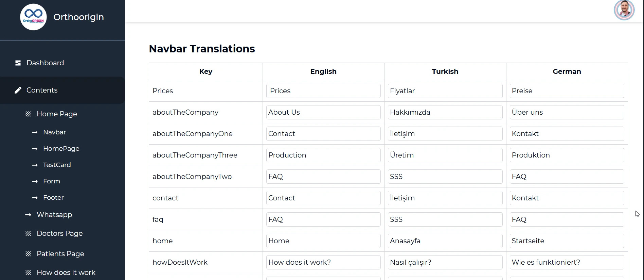Open the Dashboard menu item

pos(62,63)
